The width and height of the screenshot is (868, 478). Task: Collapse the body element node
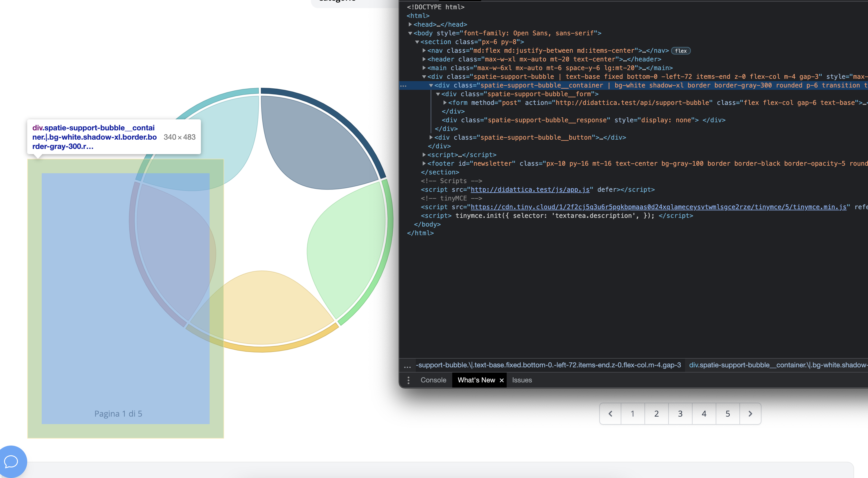(x=410, y=33)
